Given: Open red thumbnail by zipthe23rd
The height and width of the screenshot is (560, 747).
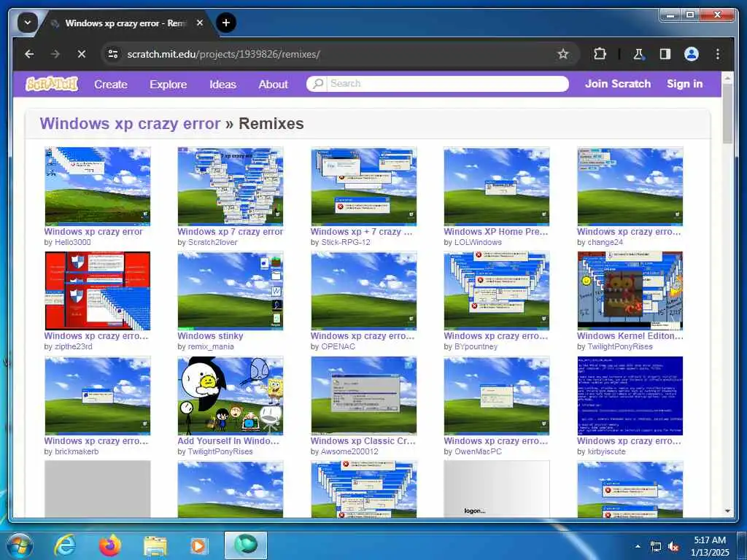Looking at the screenshot, I should [97, 290].
